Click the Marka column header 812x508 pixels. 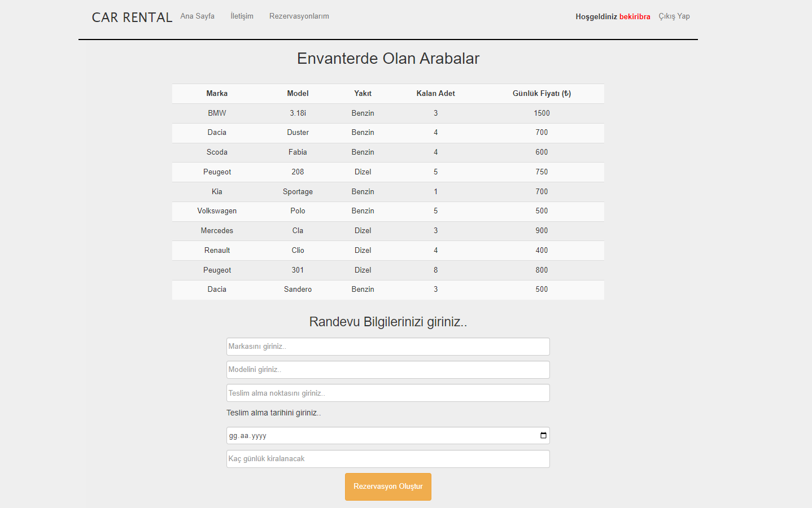[x=217, y=93]
